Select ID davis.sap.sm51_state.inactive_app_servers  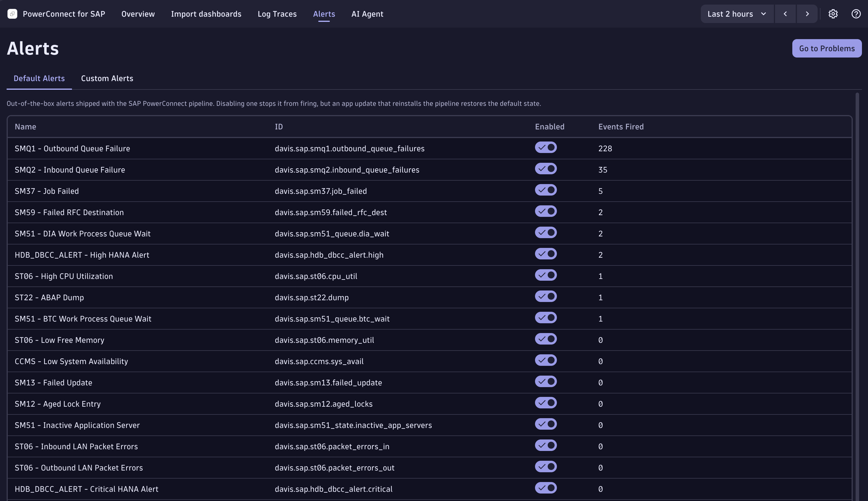353,425
